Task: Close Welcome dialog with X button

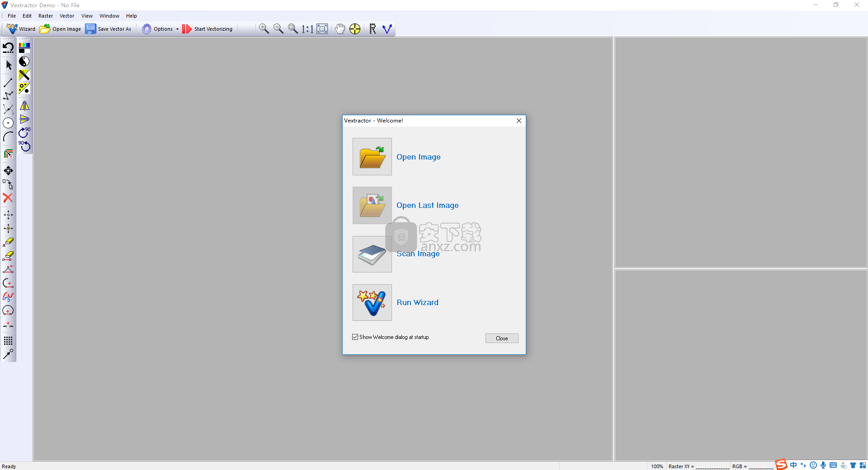Action: (519, 121)
